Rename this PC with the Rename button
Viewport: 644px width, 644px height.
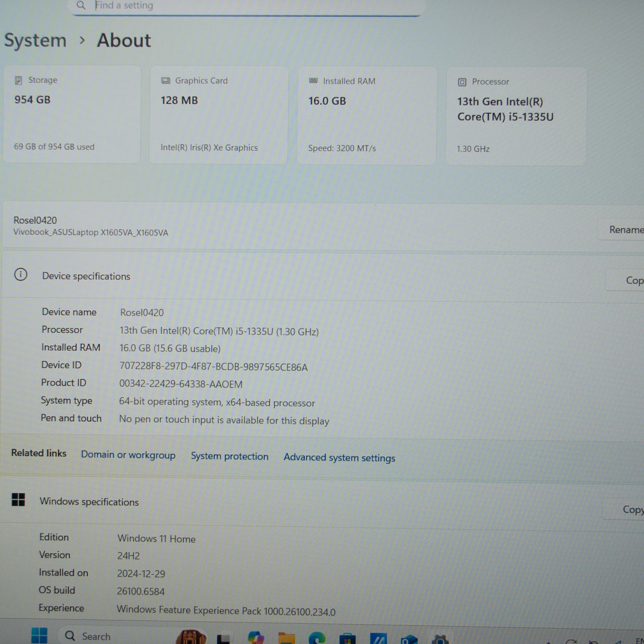[624, 230]
